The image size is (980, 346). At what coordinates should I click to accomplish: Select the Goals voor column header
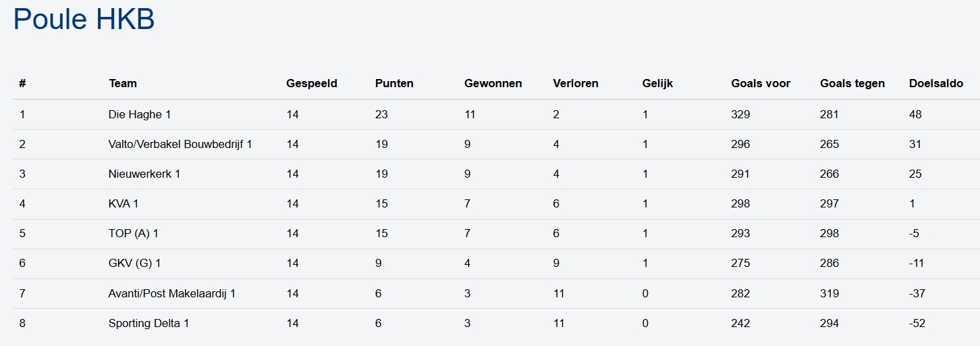tap(761, 84)
